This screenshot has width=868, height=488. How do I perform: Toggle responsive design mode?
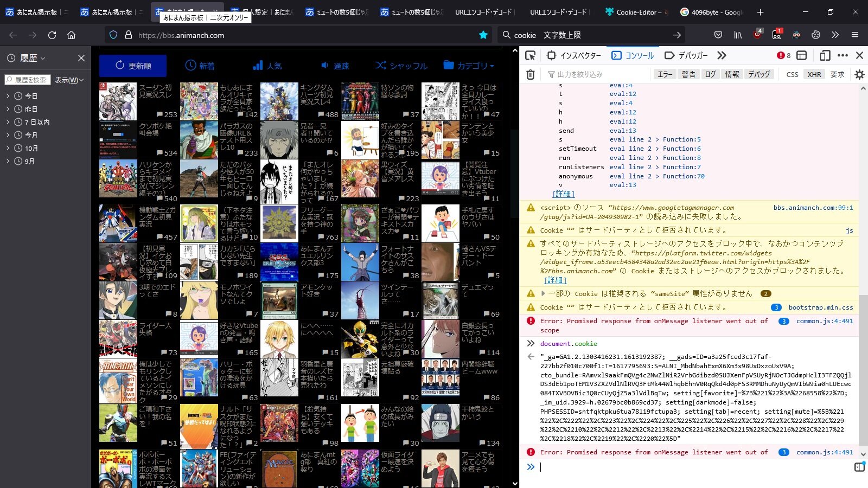pos(825,55)
